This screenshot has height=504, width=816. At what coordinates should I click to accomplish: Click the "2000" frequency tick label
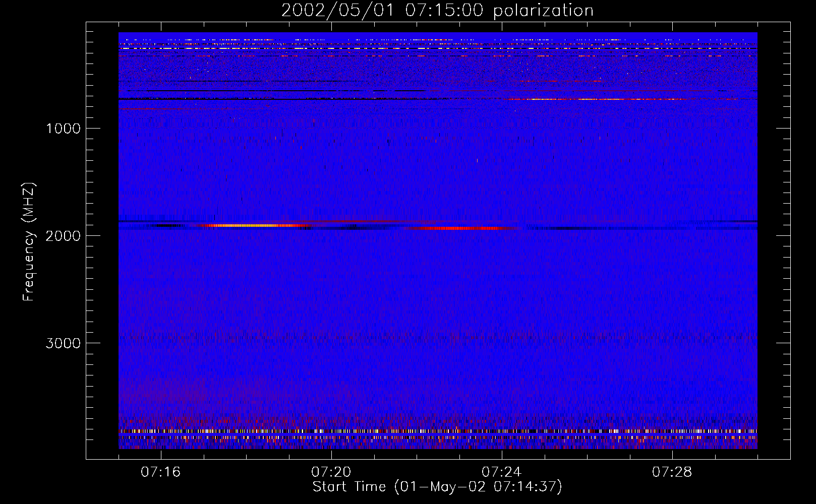pyautogui.click(x=63, y=236)
